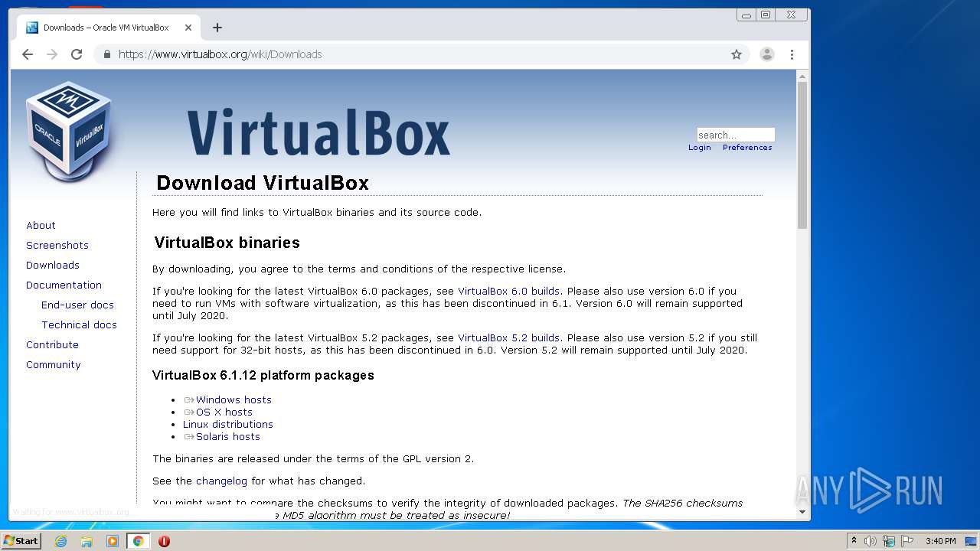The image size is (980, 551).
Task: Click the vertical scrollbar thumb
Action: coord(802,155)
